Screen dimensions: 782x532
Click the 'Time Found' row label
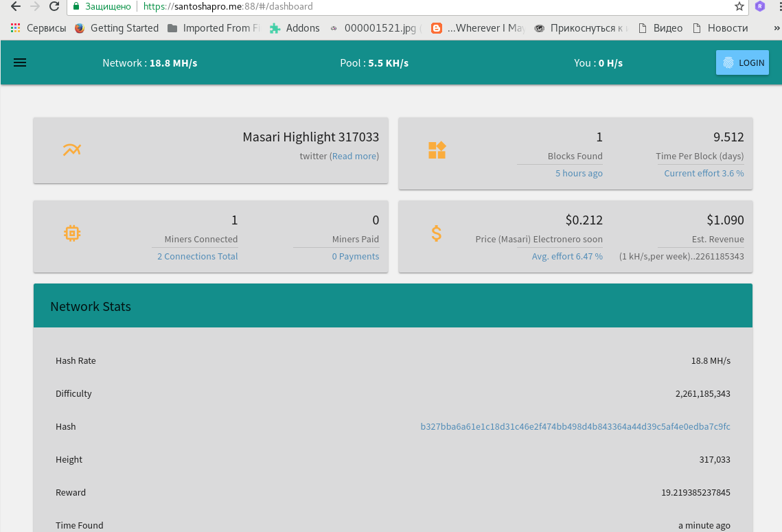(79, 525)
